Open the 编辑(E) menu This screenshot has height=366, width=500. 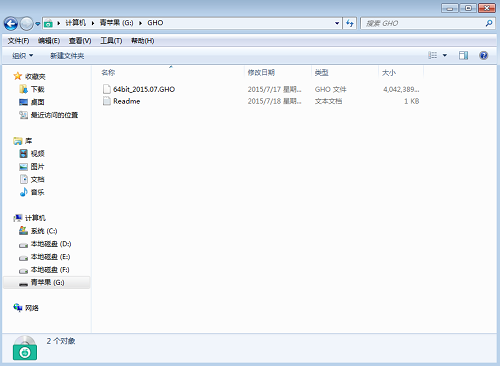(x=49, y=41)
